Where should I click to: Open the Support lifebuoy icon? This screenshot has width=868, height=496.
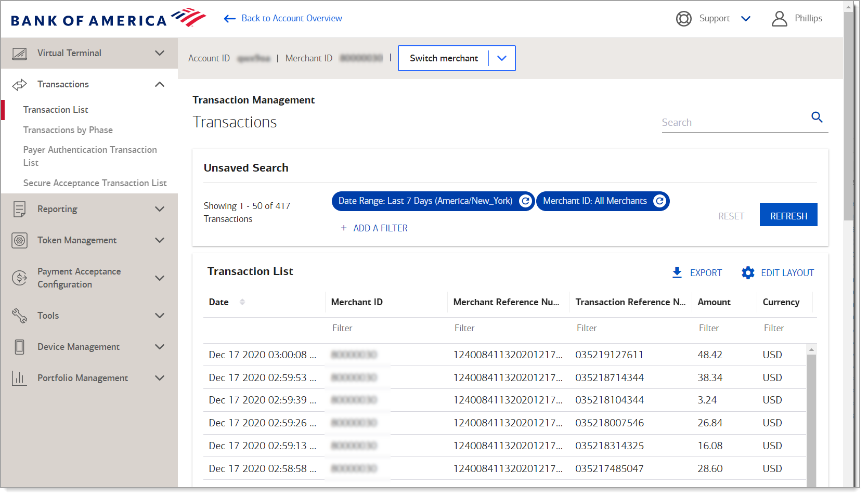pyautogui.click(x=683, y=19)
